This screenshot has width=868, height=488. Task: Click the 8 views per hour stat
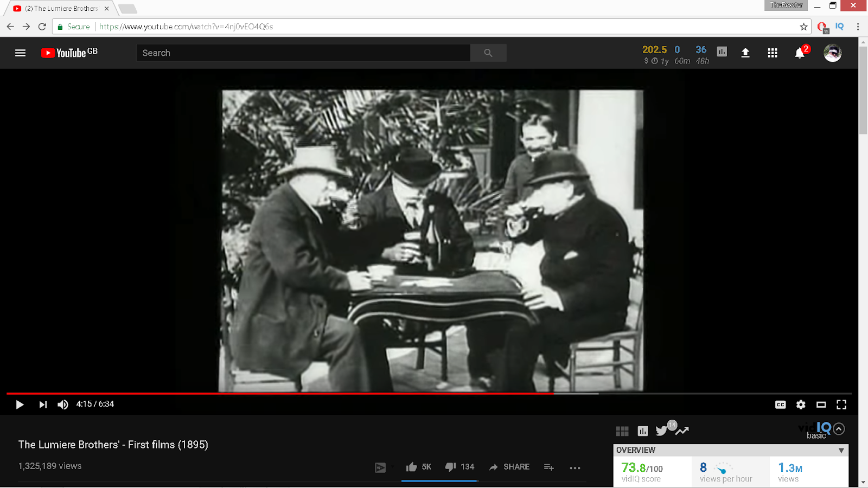tap(726, 471)
